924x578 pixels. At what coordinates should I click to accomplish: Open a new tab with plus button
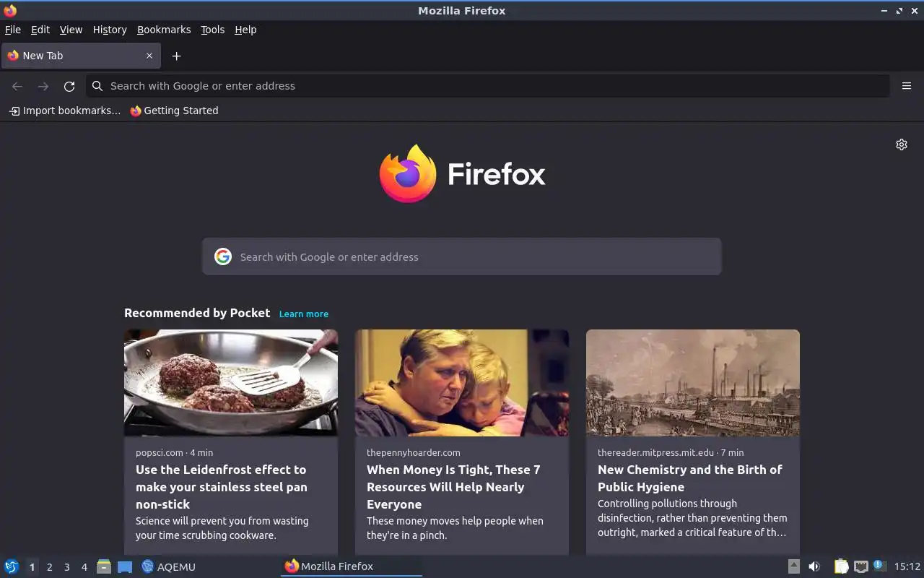(x=176, y=56)
